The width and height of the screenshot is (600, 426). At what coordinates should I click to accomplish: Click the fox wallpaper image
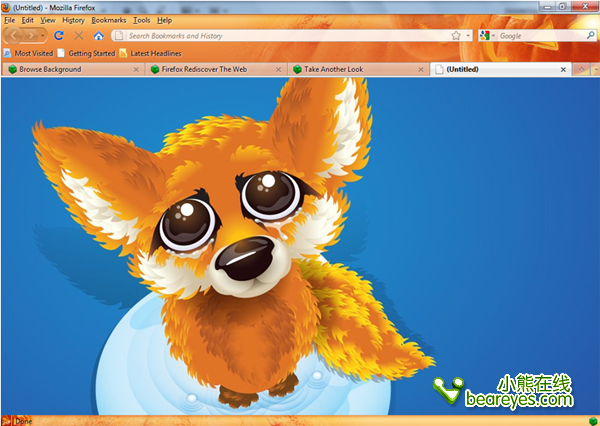pos(300,246)
